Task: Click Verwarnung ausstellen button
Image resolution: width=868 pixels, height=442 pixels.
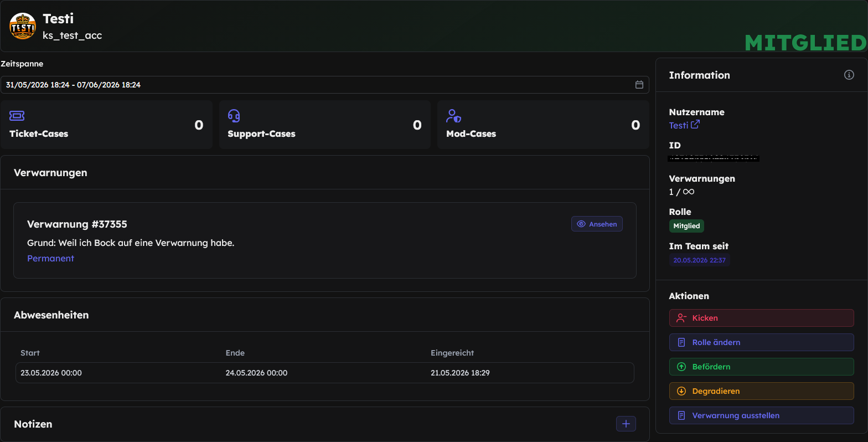Action: 761,415
